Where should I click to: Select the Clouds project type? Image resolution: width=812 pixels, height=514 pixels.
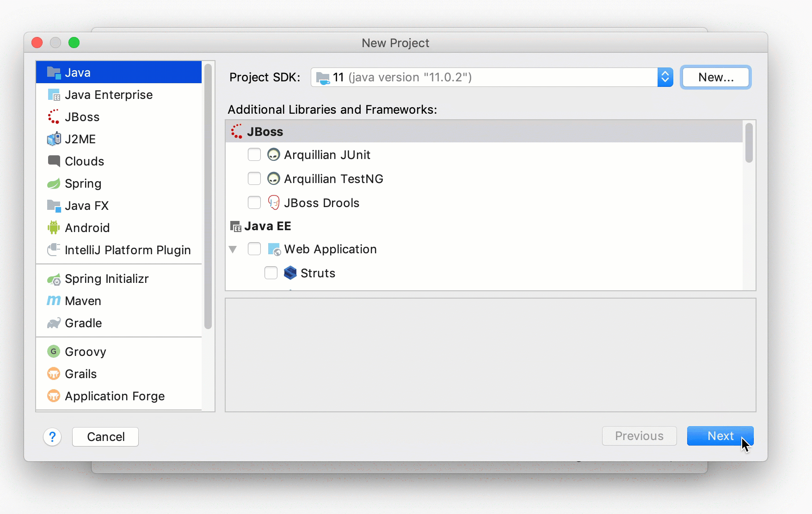point(85,161)
